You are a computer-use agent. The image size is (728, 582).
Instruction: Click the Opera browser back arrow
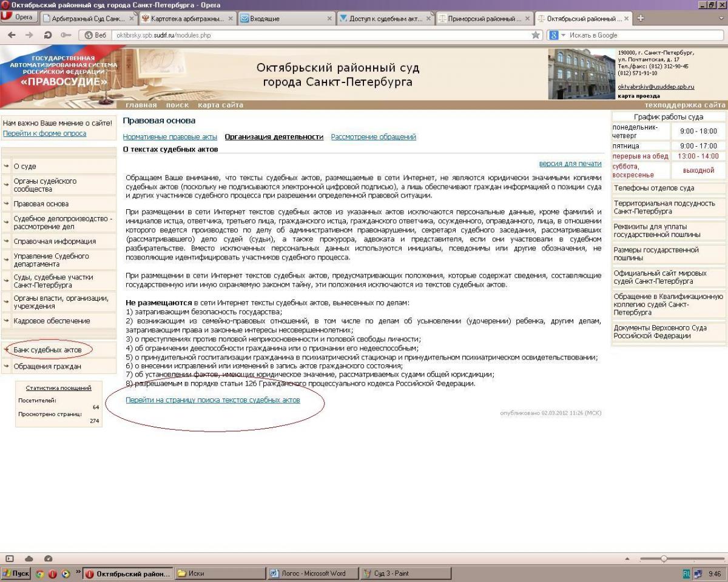[12, 35]
